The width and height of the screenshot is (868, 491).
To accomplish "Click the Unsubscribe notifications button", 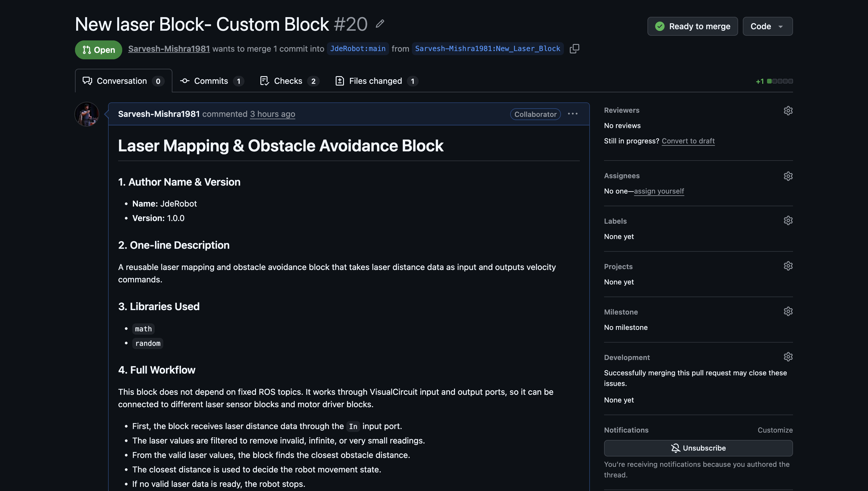I will pyautogui.click(x=698, y=448).
